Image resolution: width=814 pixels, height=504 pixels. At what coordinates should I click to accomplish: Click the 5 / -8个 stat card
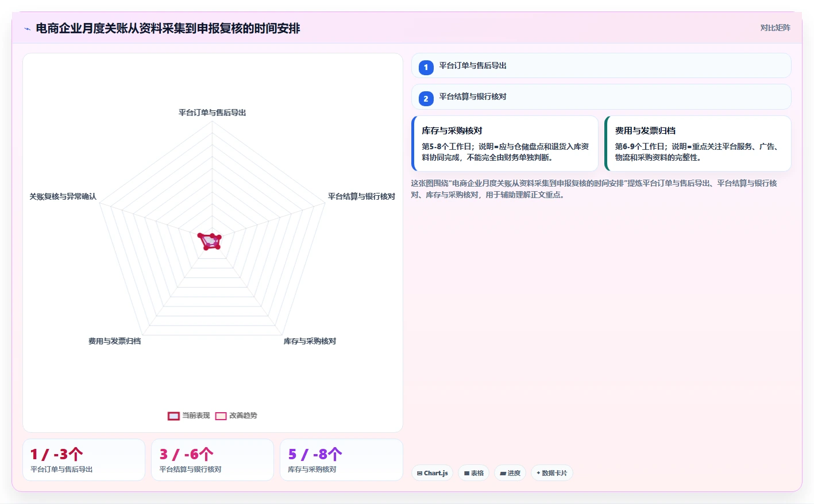[x=341, y=460]
